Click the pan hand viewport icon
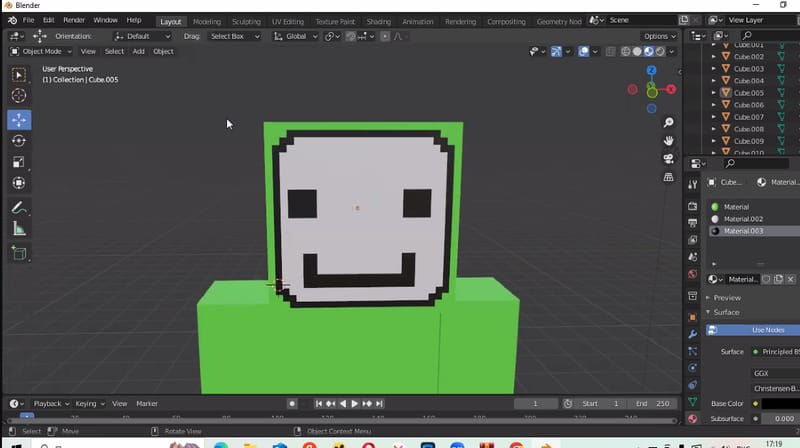The width and height of the screenshot is (800, 448). (668, 141)
